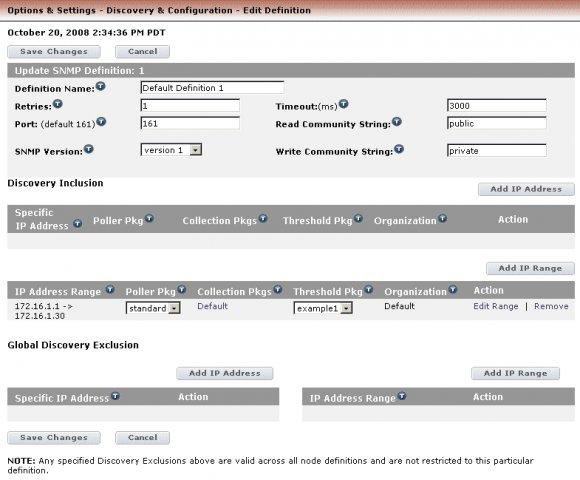Viewport: 580px width, 480px height.
Task: Click help icon beside SNMP Version
Action: (89, 149)
